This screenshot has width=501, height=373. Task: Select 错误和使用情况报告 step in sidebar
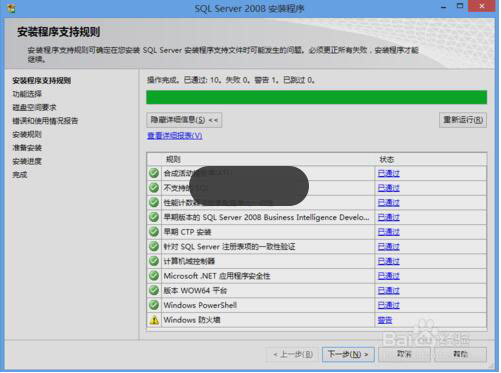[45, 121]
